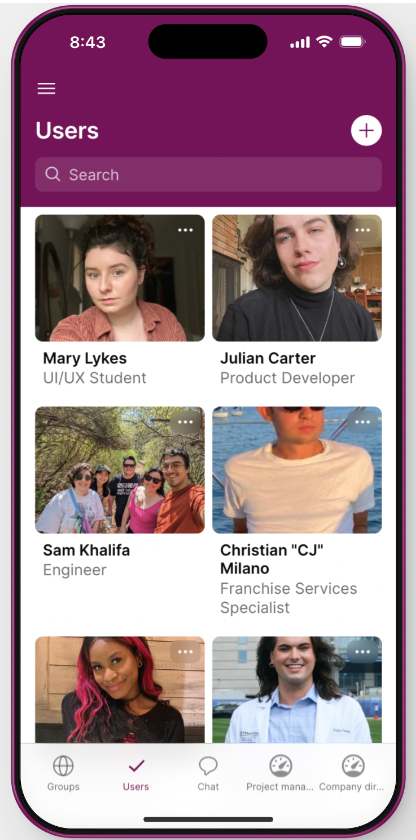Open Company directory gauge icon
Image resolution: width=416 pixels, height=840 pixels.
click(x=353, y=766)
